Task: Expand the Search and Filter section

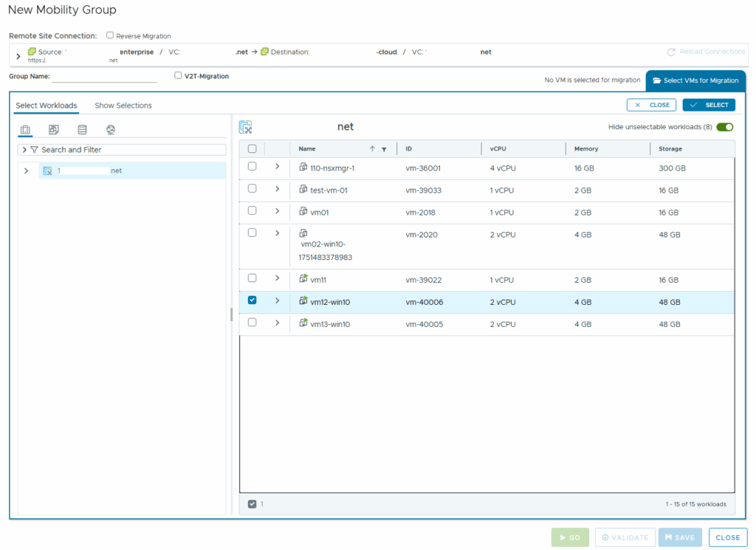Action: [24, 150]
